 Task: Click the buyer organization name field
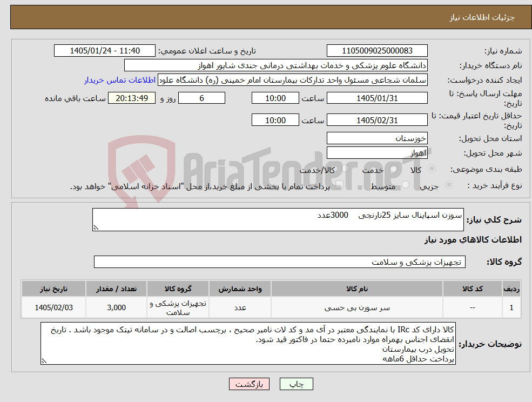point(276,65)
